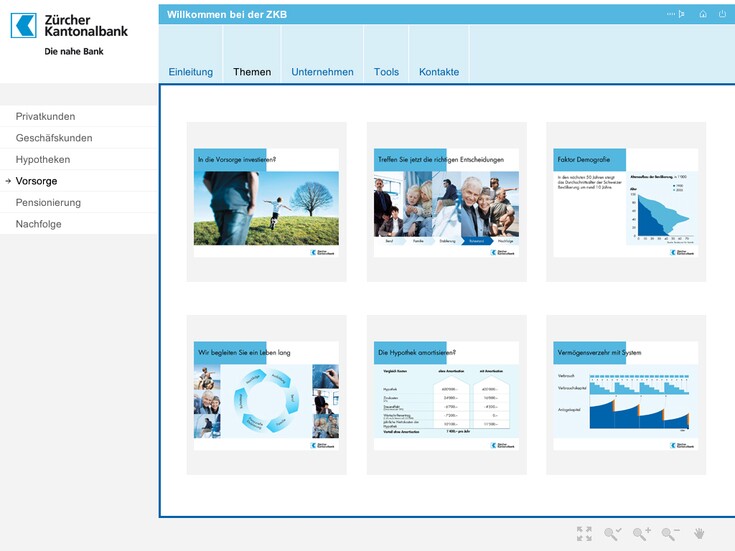Viewport: 735px width, 551px height.
Task: Zoom in with magnifier plus icon
Action: 642,534
